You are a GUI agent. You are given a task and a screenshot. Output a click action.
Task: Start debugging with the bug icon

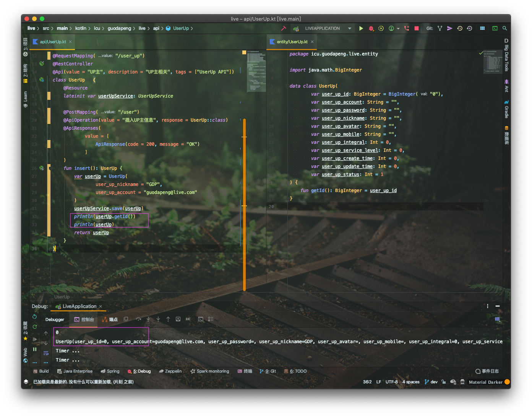click(371, 28)
